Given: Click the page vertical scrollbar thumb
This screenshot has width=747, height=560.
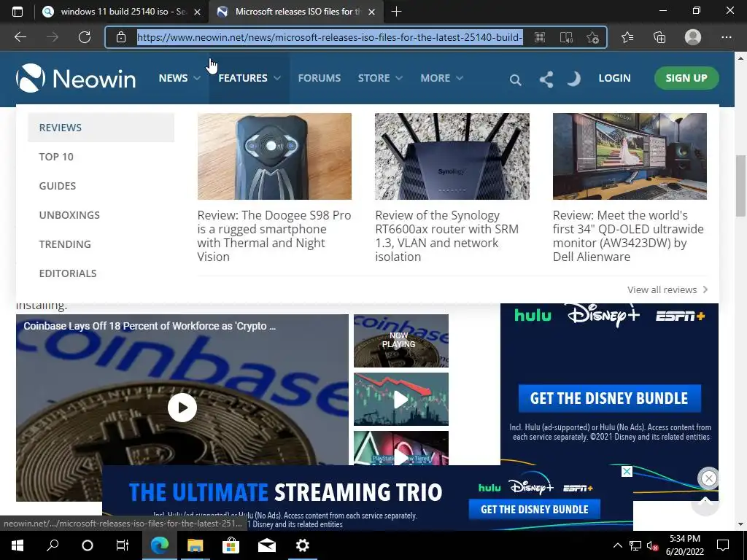Looking at the screenshot, I should [x=740, y=185].
